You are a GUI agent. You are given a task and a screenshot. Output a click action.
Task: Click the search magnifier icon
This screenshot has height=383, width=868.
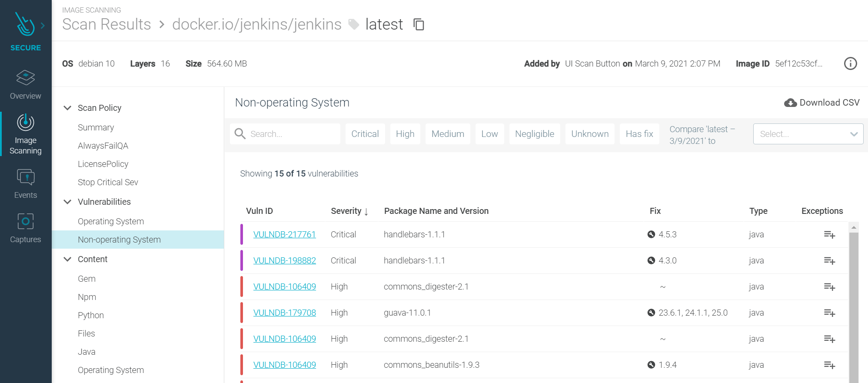click(240, 133)
